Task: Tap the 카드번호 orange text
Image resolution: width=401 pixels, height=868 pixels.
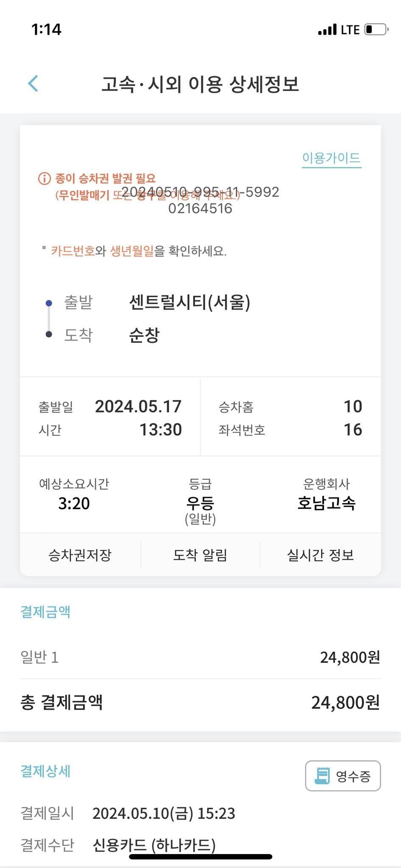Action: point(73,251)
